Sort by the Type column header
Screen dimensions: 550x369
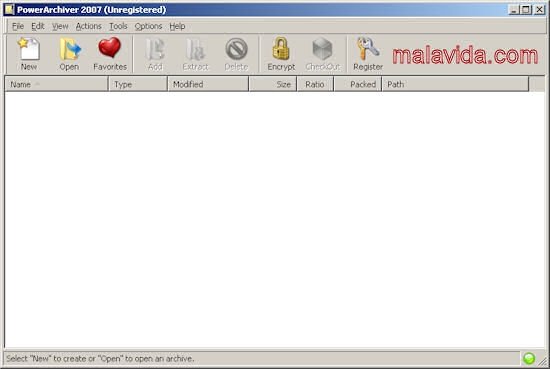pyautogui.click(x=138, y=84)
